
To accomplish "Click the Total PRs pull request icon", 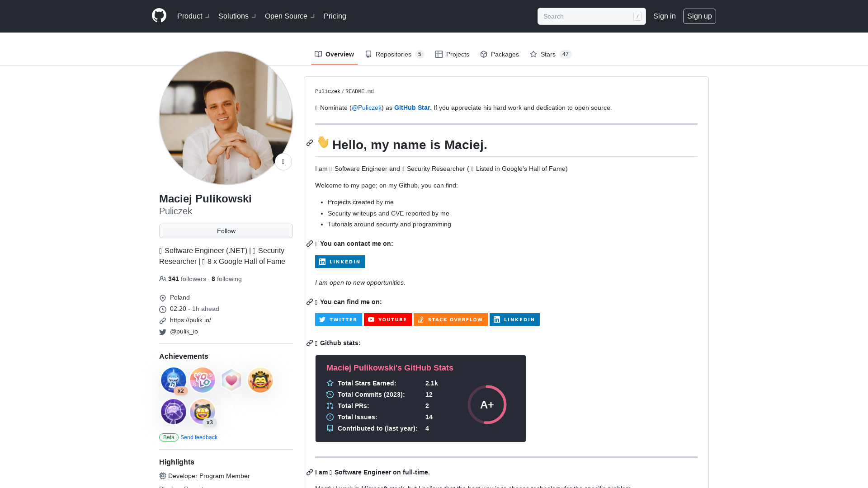I will pos(330,406).
